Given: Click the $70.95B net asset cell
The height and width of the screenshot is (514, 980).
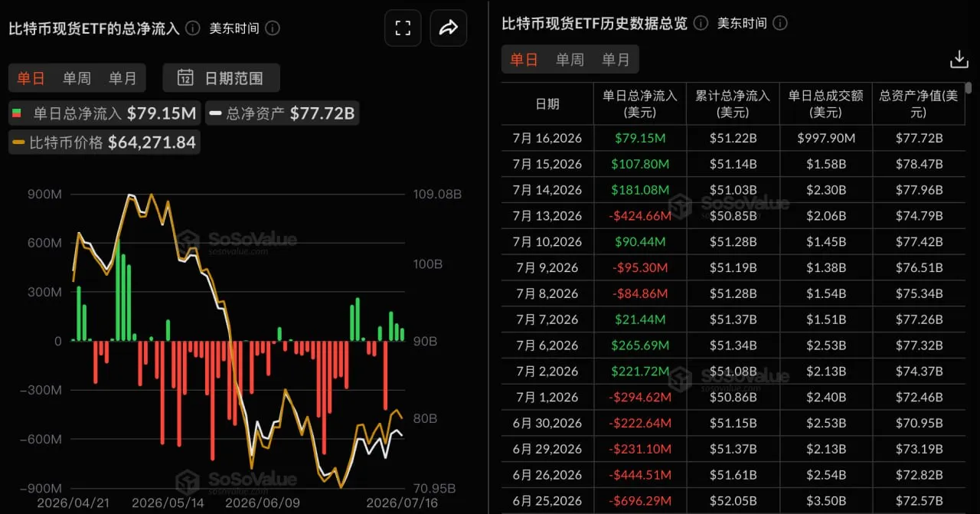Looking at the screenshot, I should coord(919,423).
